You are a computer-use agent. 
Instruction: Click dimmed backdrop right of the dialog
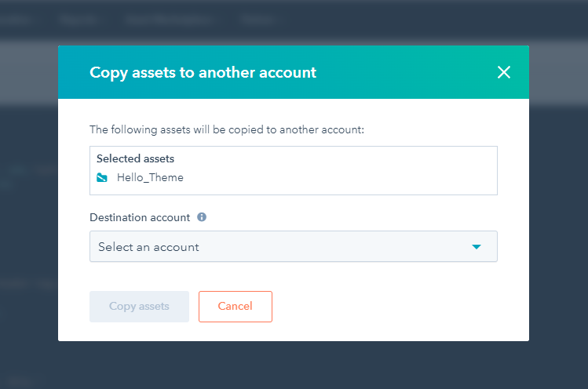pyautogui.click(x=559, y=235)
